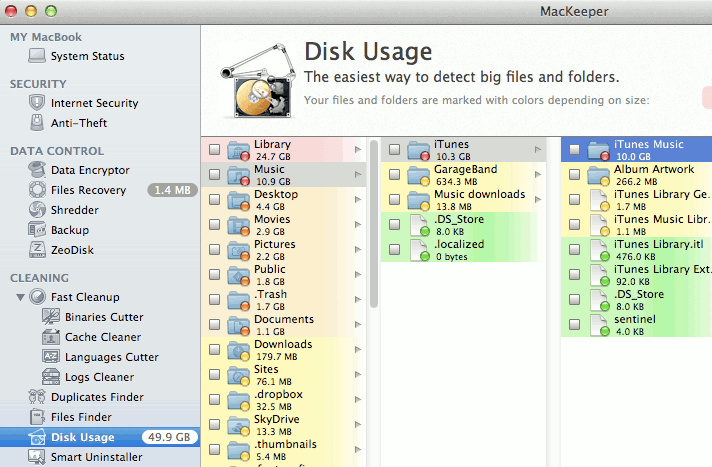Click the Duplicates Finder icon

[37, 397]
